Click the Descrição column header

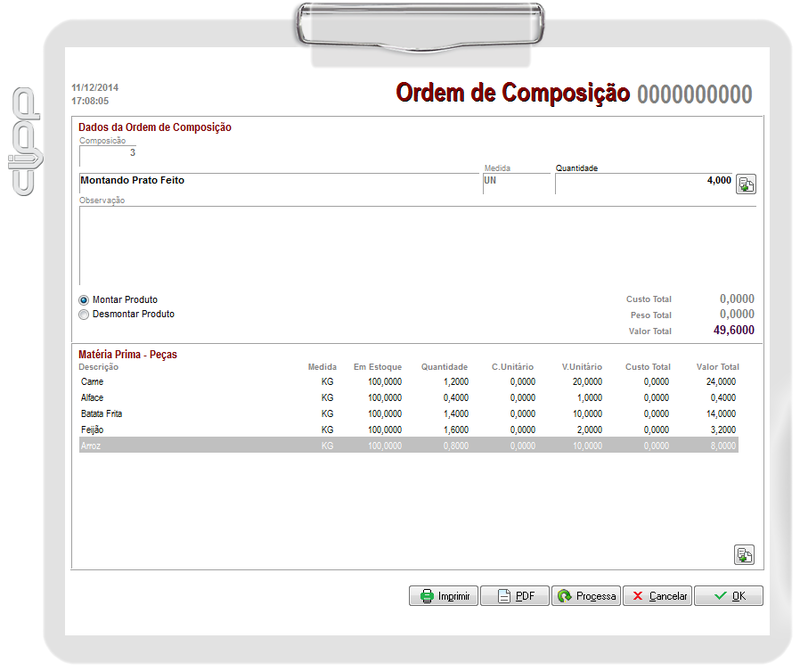pyautogui.click(x=98, y=367)
